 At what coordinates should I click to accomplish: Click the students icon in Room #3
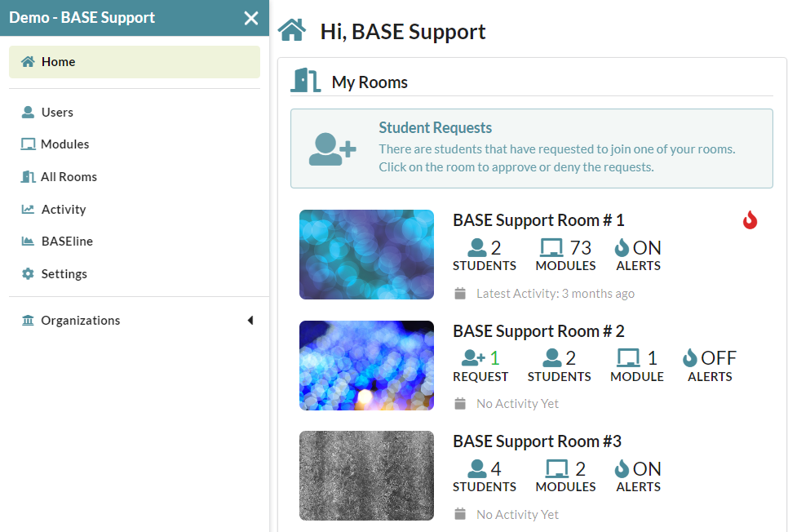[x=477, y=468]
